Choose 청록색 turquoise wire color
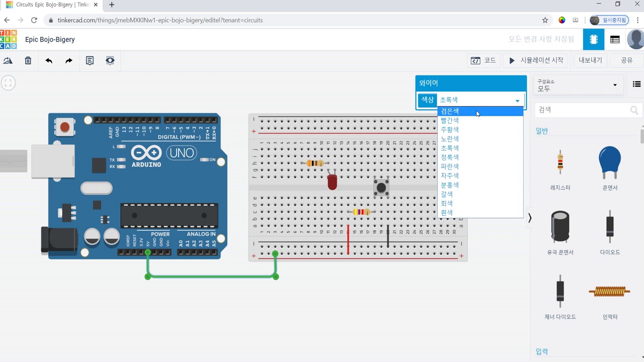 tap(480, 157)
